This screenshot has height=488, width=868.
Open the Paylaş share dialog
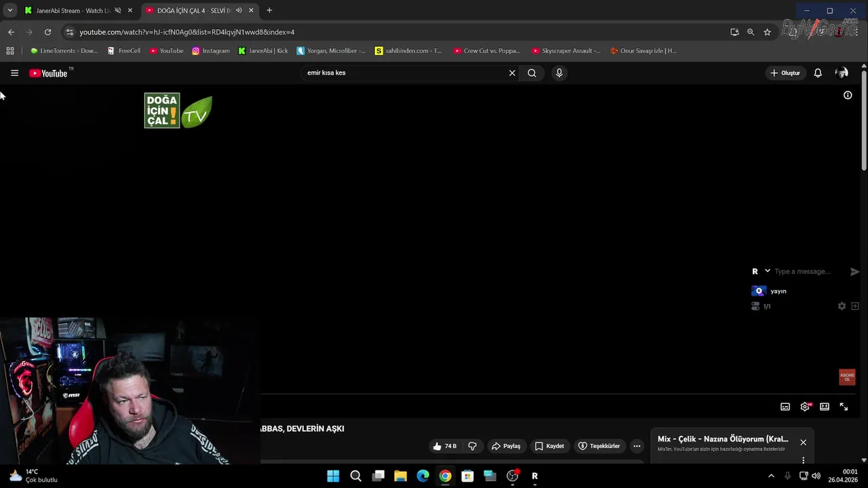pyautogui.click(x=506, y=446)
